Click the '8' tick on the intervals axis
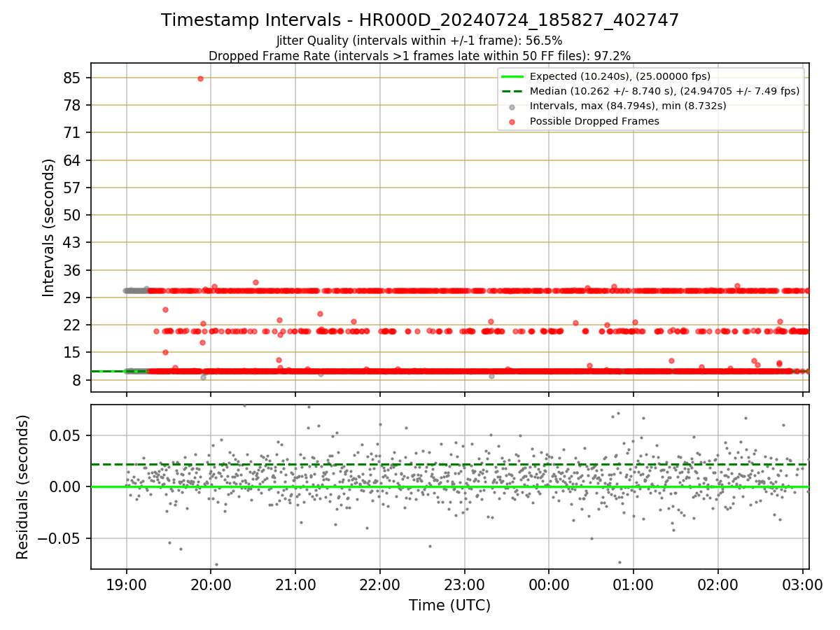This screenshot has height=630, width=840. (x=78, y=380)
